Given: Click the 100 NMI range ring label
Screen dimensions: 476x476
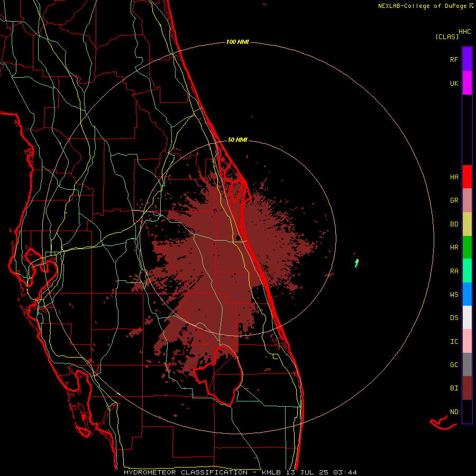Looking at the screenshot, I should [x=237, y=42].
